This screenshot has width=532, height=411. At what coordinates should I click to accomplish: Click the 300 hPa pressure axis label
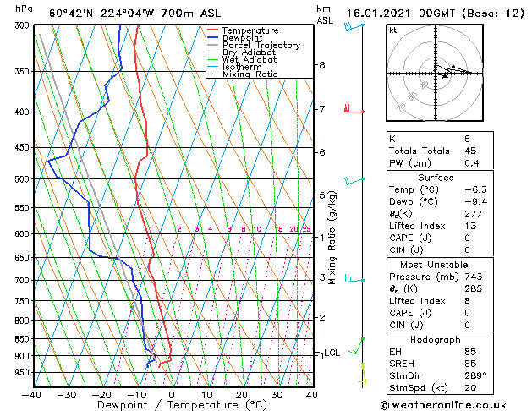tap(24, 25)
